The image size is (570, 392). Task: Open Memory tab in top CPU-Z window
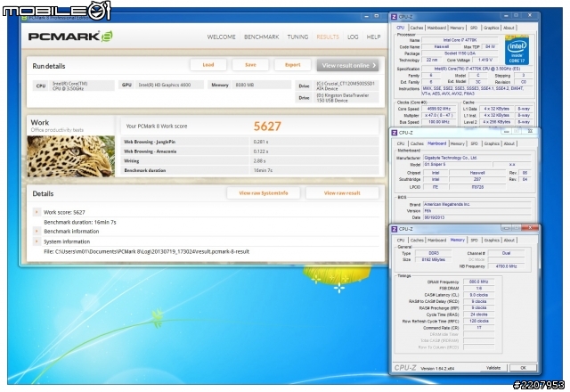click(x=457, y=28)
